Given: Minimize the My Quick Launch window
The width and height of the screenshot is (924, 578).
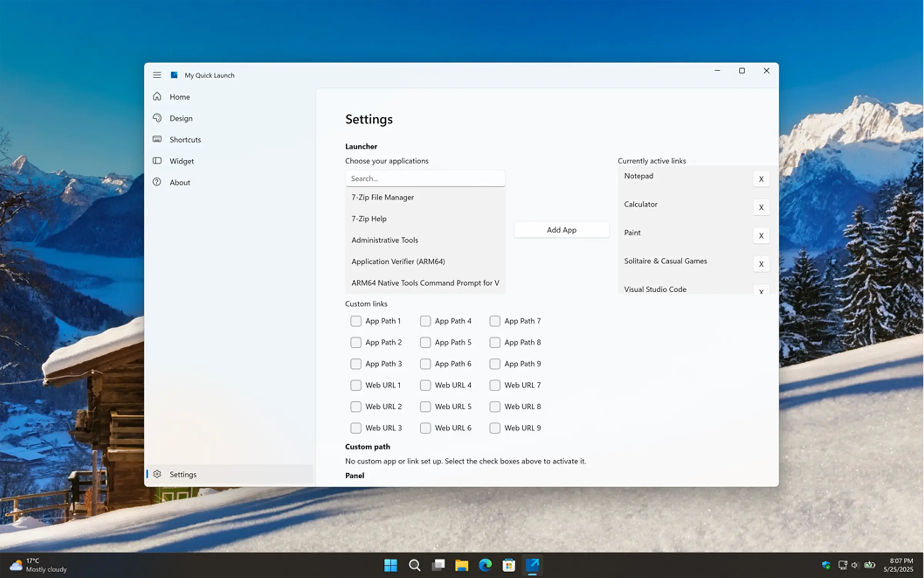Looking at the screenshot, I should [717, 71].
